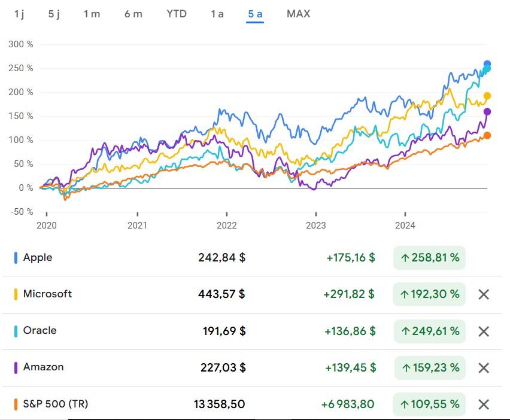Remove Oracle from the comparison
Screen dimensions: 510x420
[484, 331]
